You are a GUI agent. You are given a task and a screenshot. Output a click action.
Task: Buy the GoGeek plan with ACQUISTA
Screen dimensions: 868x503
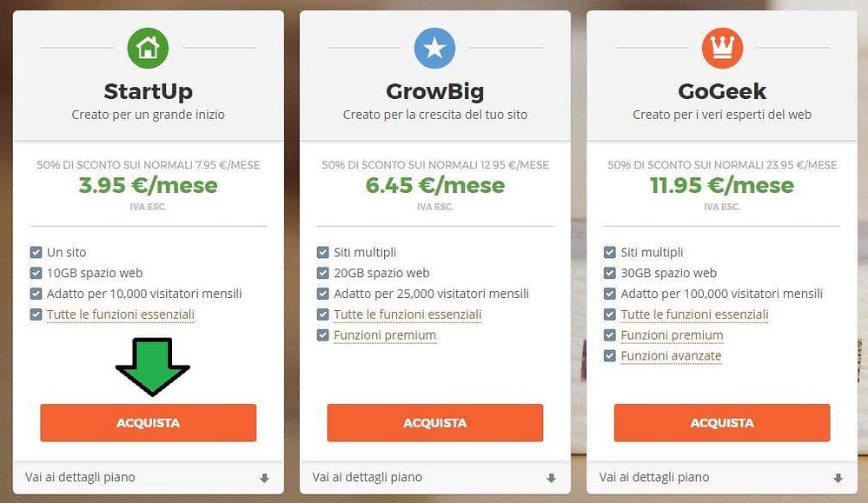pos(722,423)
